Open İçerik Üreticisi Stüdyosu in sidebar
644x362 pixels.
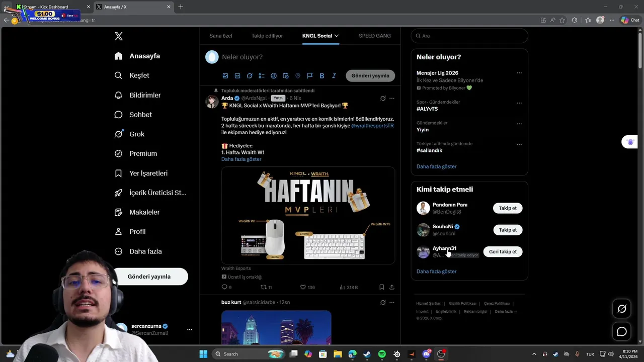pos(150,193)
